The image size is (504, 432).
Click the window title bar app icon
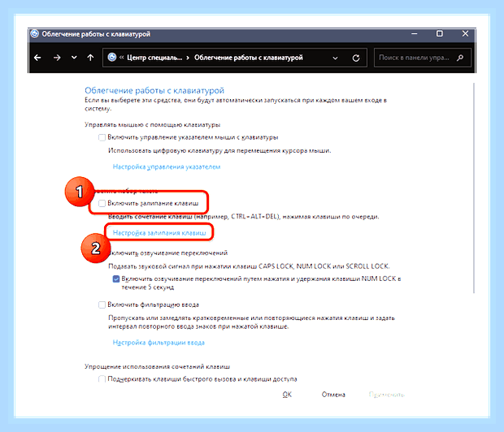(35, 34)
